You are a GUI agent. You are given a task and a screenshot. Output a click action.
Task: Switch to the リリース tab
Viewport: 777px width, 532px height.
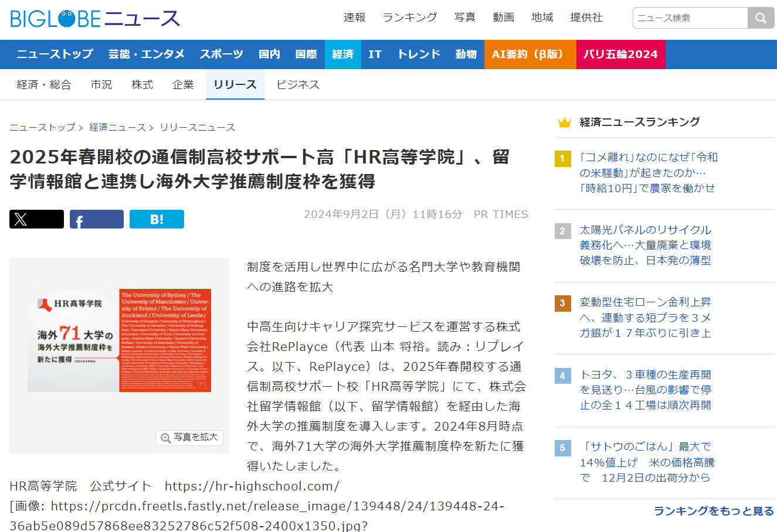pyautogui.click(x=235, y=85)
